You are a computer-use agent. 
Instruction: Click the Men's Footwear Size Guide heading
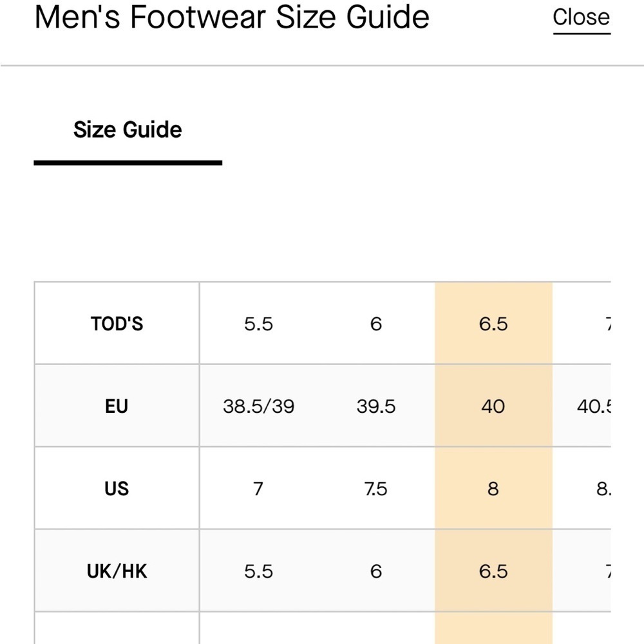coord(232,17)
